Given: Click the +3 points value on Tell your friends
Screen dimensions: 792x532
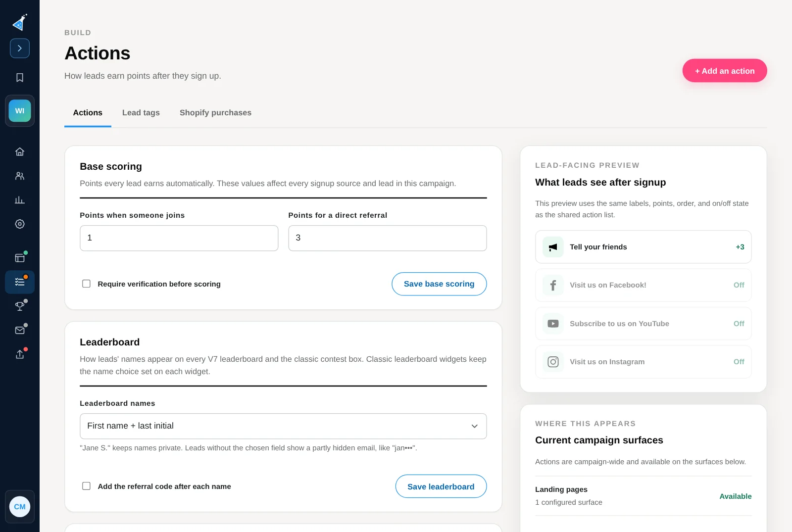Looking at the screenshot, I should click(x=740, y=247).
